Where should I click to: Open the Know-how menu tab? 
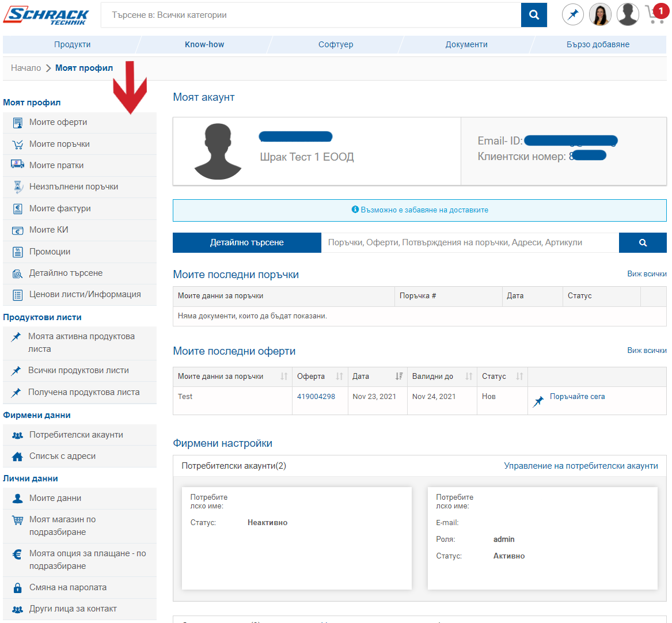(x=204, y=44)
